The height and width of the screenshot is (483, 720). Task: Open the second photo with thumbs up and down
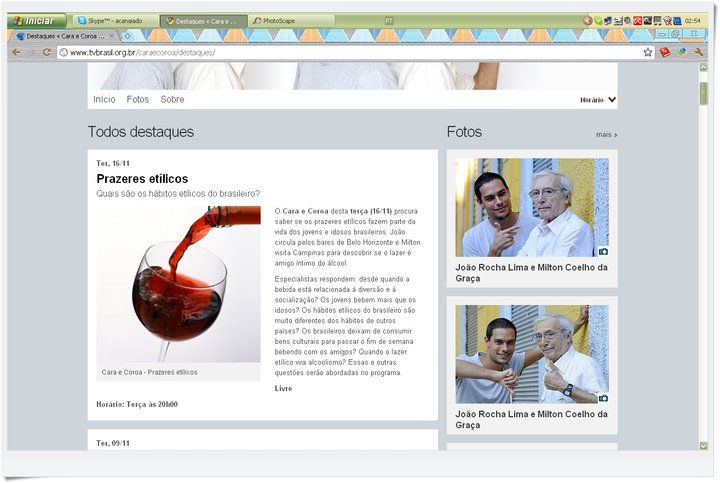[x=532, y=354]
